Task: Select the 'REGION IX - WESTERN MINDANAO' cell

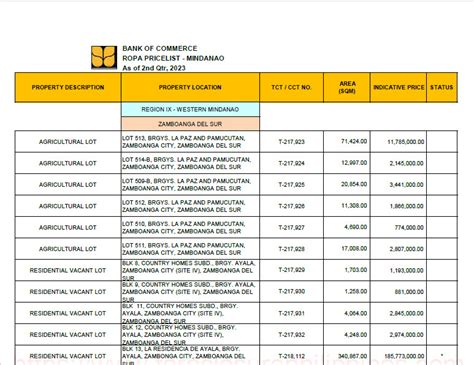Action: pos(190,109)
